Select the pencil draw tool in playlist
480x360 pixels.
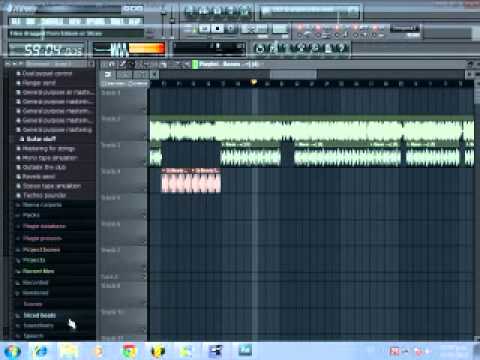tap(123, 64)
